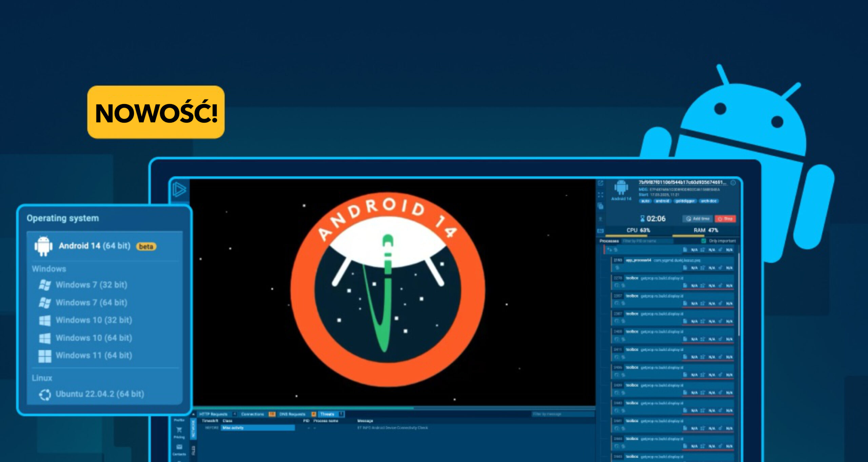Open Contacts envelope icon
The height and width of the screenshot is (462, 868).
179,447
